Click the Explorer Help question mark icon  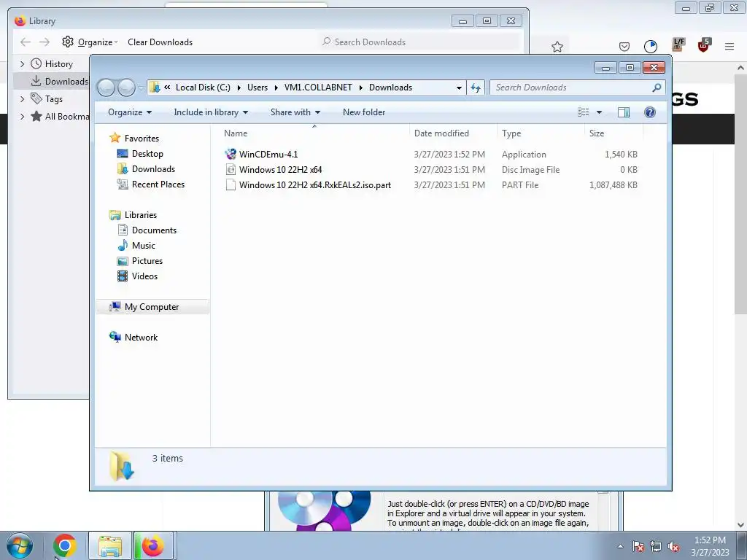click(649, 112)
